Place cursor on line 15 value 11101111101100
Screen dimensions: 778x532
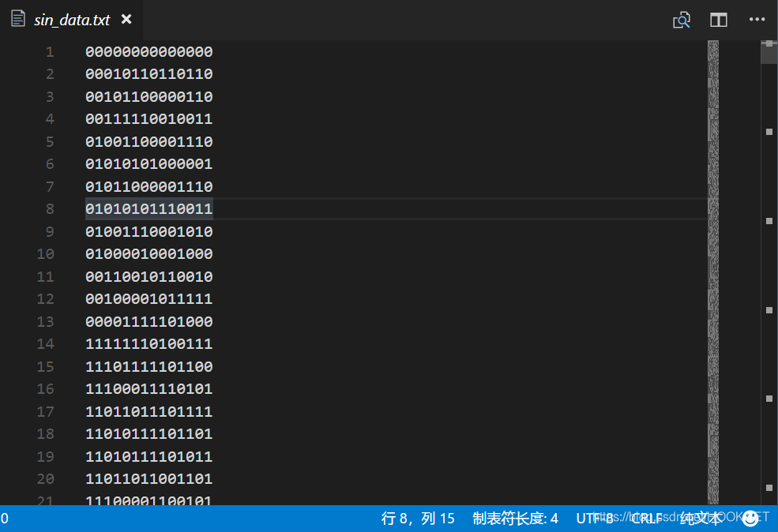(x=148, y=367)
